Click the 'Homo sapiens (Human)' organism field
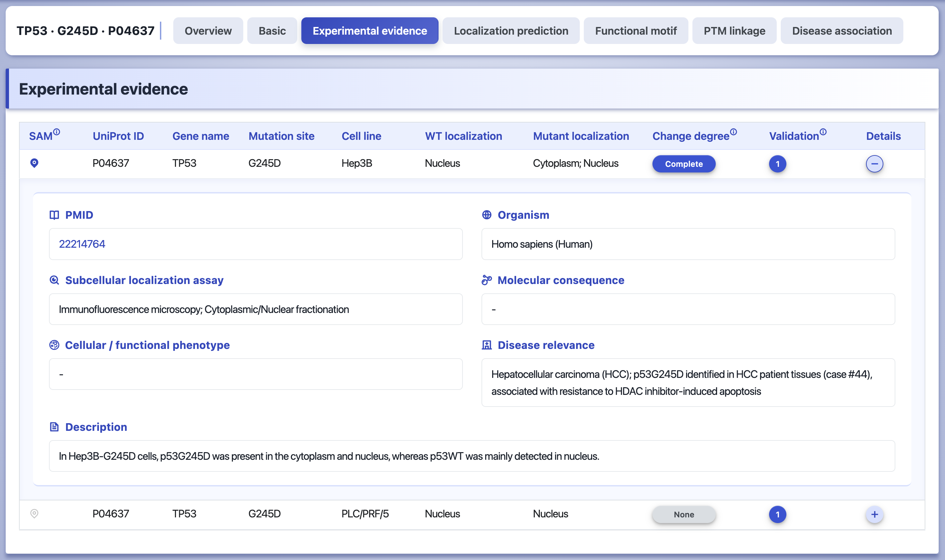 pyautogui.click(x=688, y=244)
